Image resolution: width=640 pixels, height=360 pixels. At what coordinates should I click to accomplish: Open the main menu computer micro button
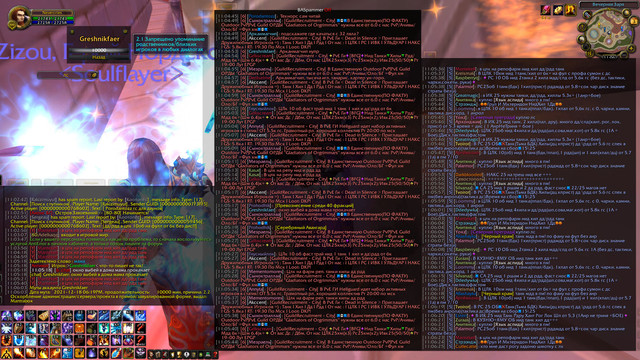208,355
